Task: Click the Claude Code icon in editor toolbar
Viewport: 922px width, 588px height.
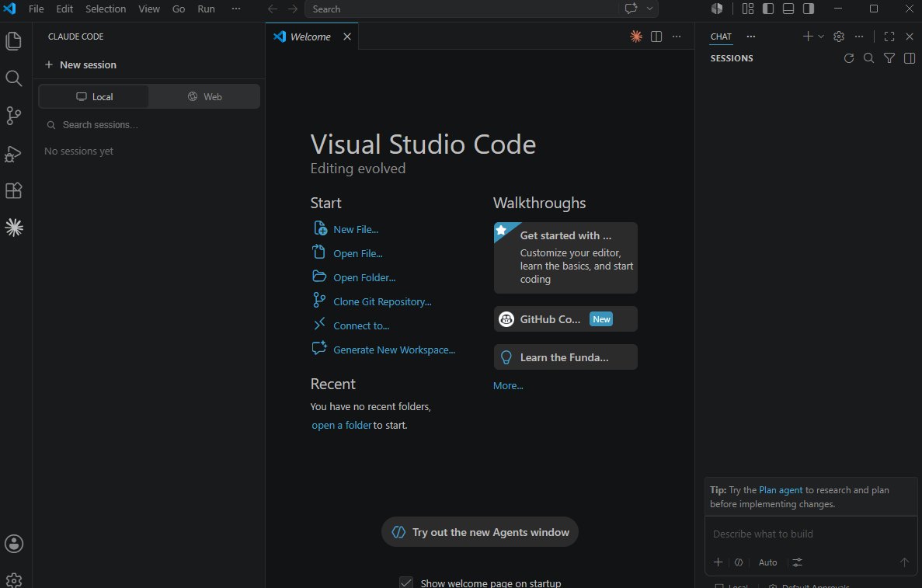Action: pyautogui.click(x=636, y=37)
